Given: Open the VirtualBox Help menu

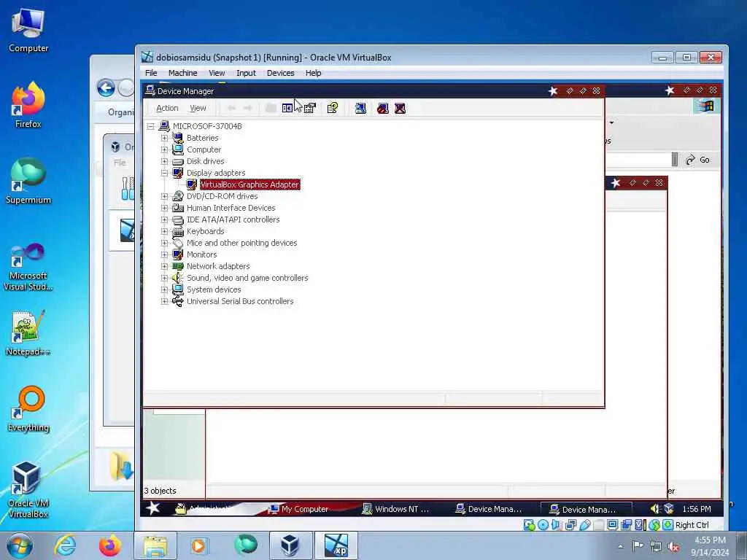Looking at the screenshot, I should pyautogui.click(x=313, y=73).
